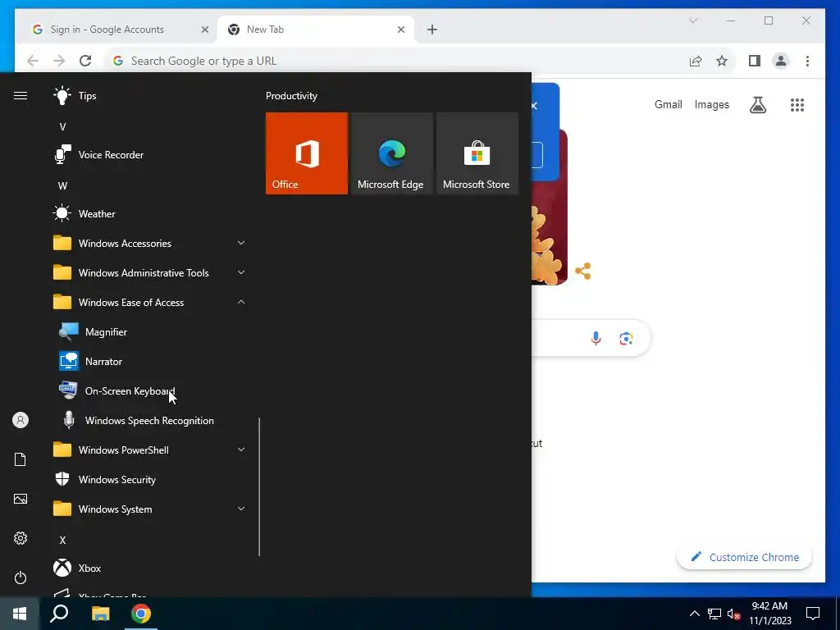Screen dimensions: 840x630
Task: Reload the Chrome page
Action: [85, 61]
